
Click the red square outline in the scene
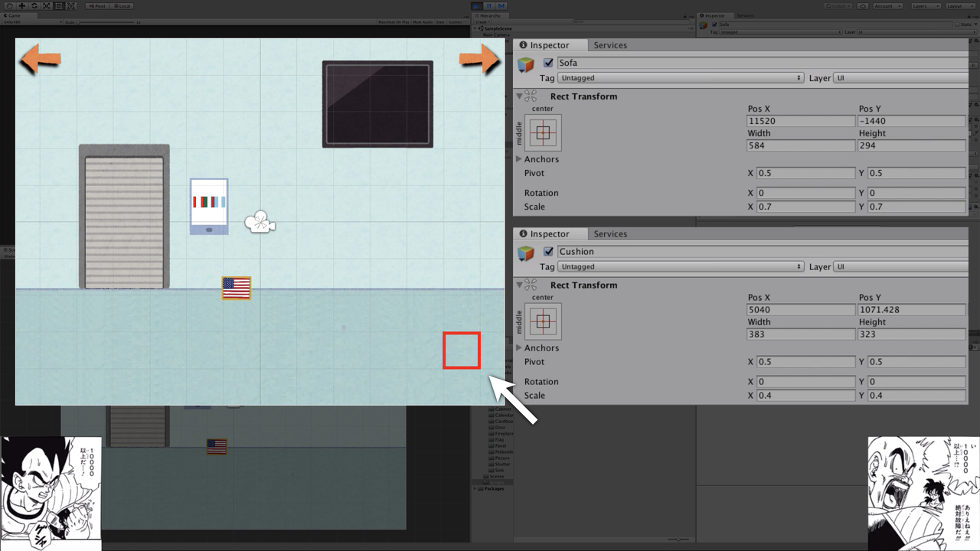(462, 350)
